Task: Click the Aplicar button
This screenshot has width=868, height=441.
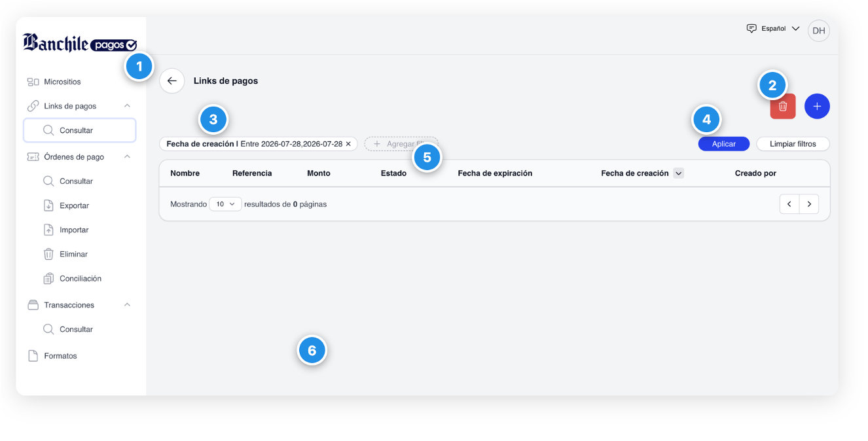Action: tap(724, 144)
